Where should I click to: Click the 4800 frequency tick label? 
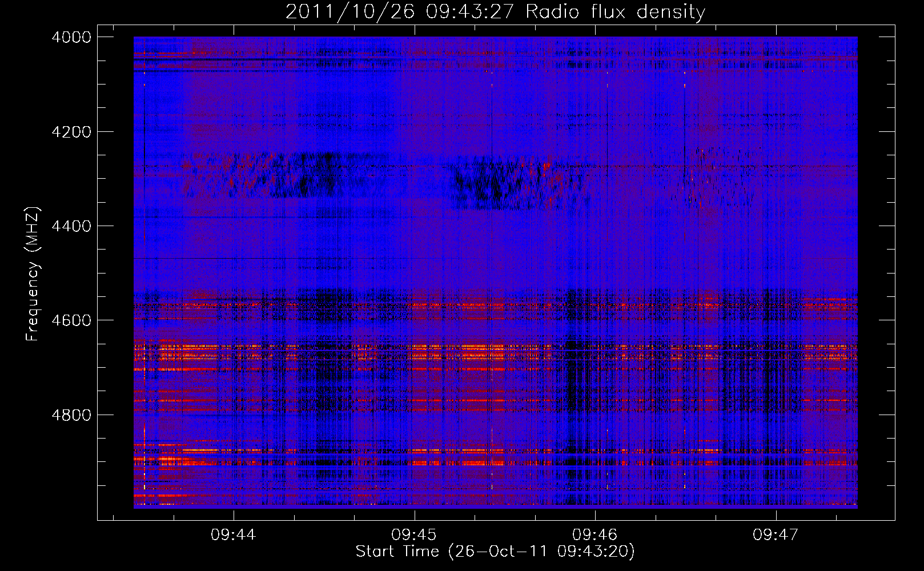coord(71,415)
